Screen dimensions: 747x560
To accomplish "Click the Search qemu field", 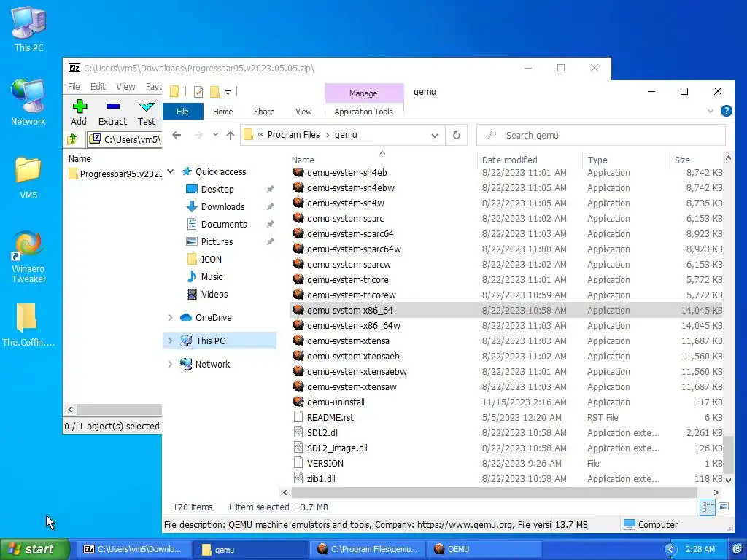I will pyautogui.click(x=601, y=135).
